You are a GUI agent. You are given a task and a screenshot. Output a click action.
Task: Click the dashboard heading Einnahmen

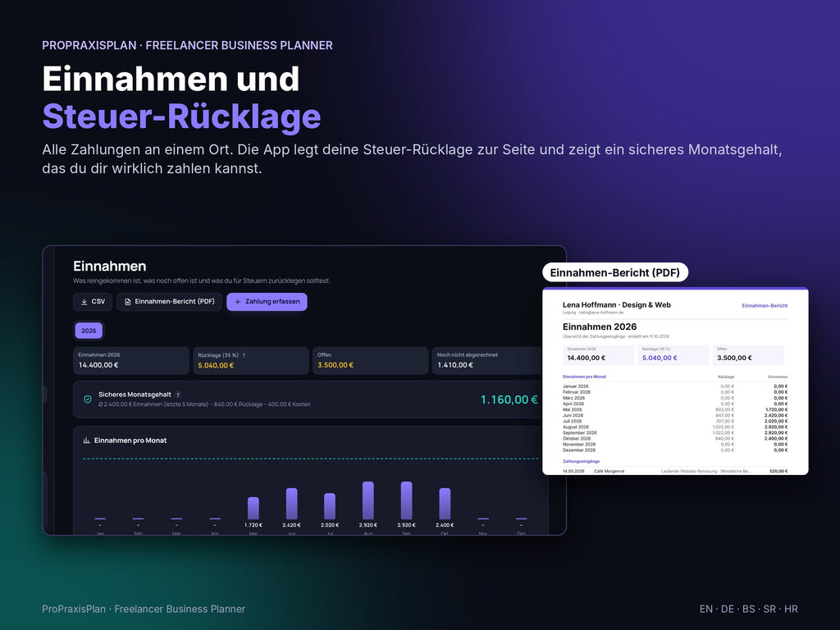[110, 267]
